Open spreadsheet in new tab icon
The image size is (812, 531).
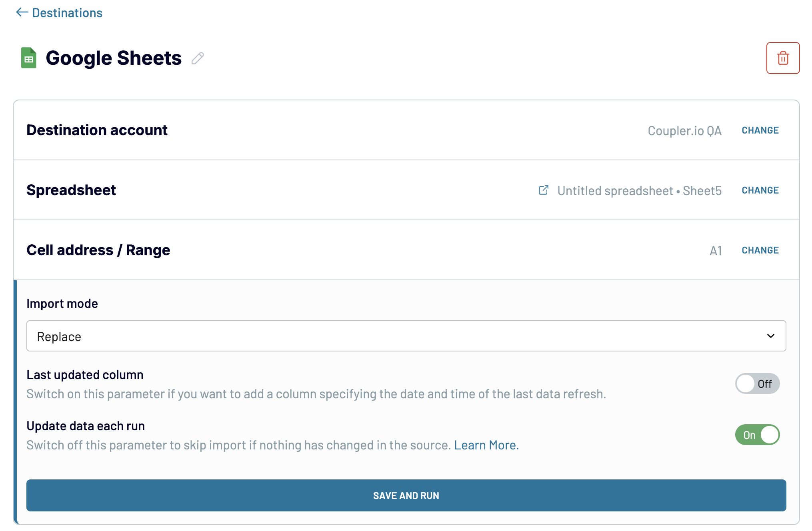pyautogui.click(x=544, y=190)
